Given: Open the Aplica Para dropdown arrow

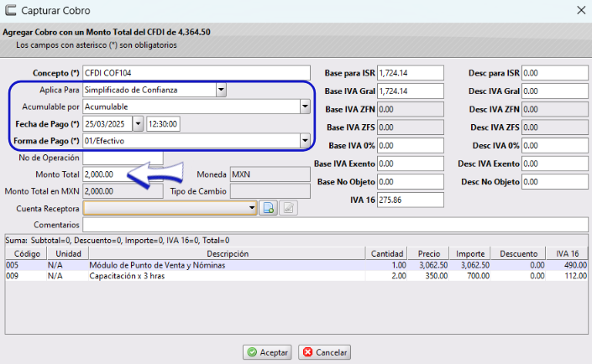Looking at the screenshot, I should [x=221, y=90].
